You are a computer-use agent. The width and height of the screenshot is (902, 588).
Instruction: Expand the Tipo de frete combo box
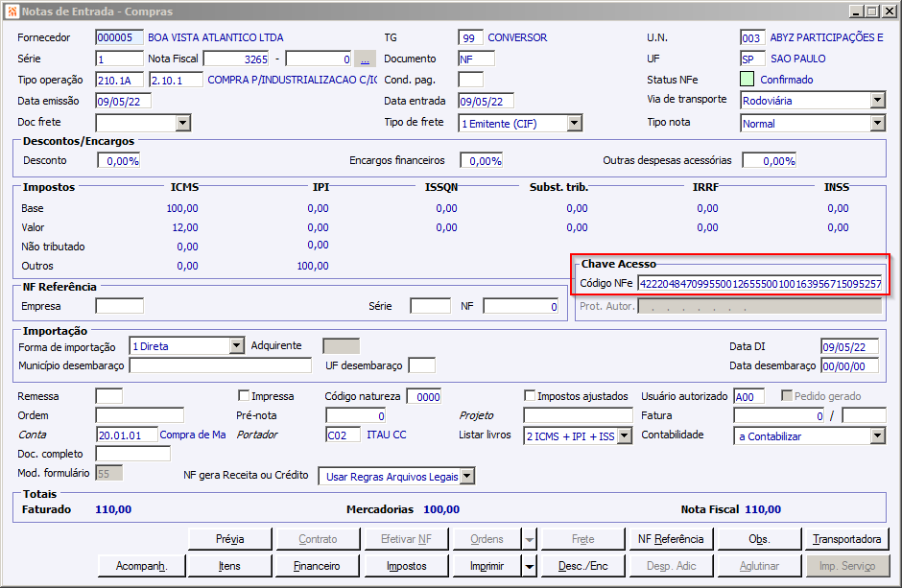[574, 123]
